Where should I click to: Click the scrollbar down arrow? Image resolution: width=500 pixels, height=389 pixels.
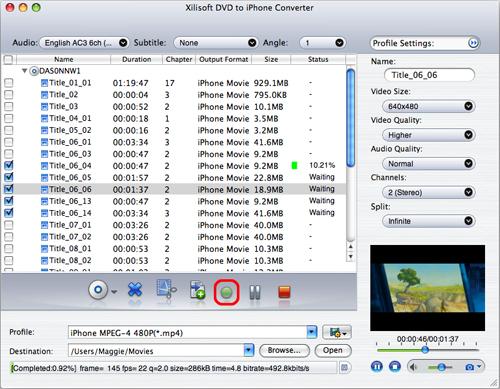[x=350, y=257]
